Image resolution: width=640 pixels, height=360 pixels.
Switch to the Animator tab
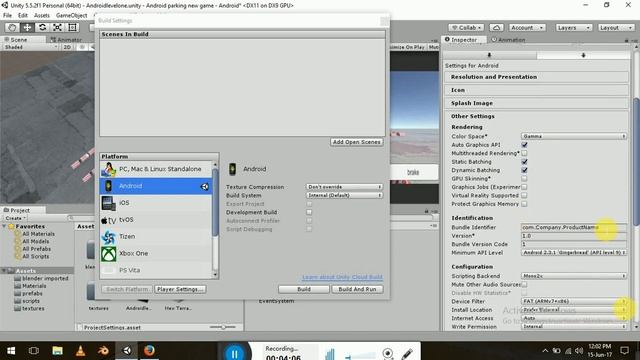coord(67,40)
